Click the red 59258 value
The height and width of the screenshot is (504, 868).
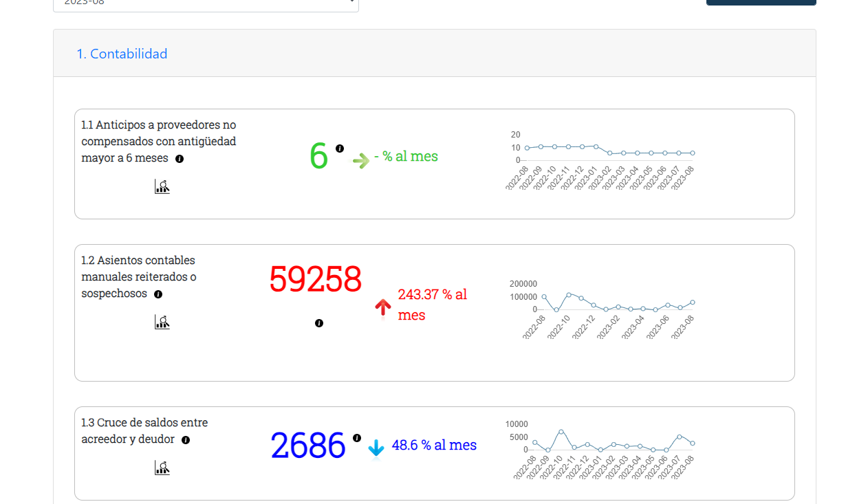[x=315, y=279]
